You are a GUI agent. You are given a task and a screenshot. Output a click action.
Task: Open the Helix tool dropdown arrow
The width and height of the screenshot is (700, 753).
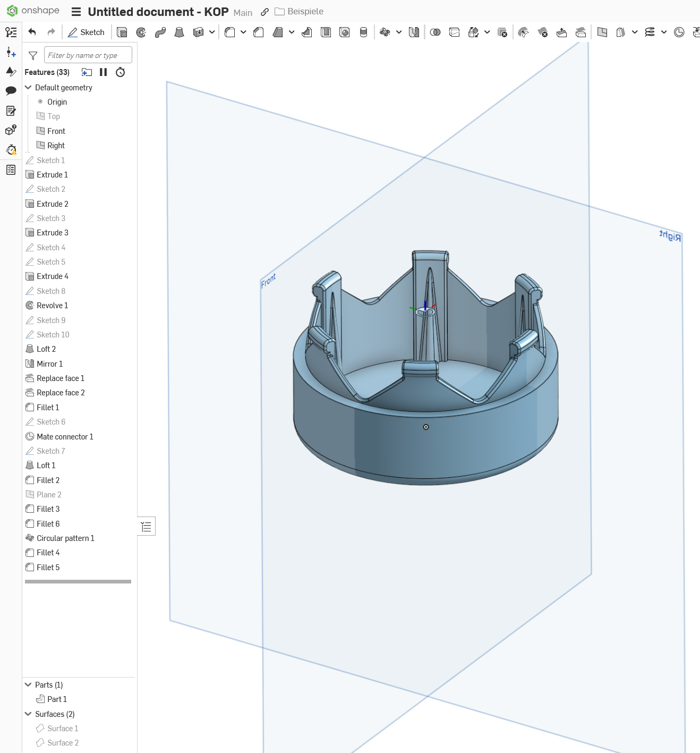pos(664,32)
